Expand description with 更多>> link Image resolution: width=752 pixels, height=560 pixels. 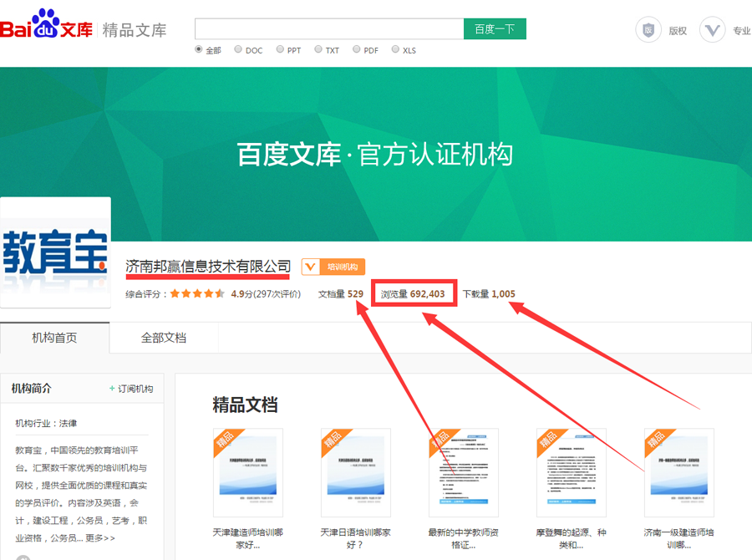coord(100,538)
